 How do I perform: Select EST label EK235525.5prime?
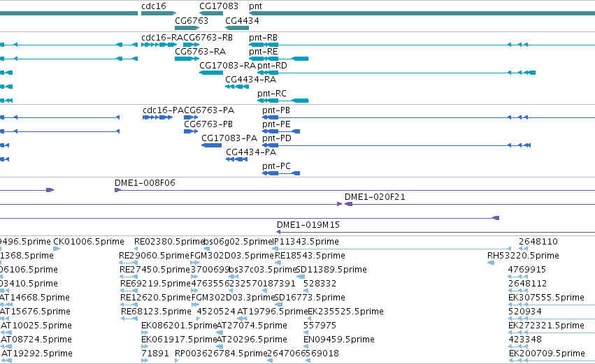click(x=345, y=312)
